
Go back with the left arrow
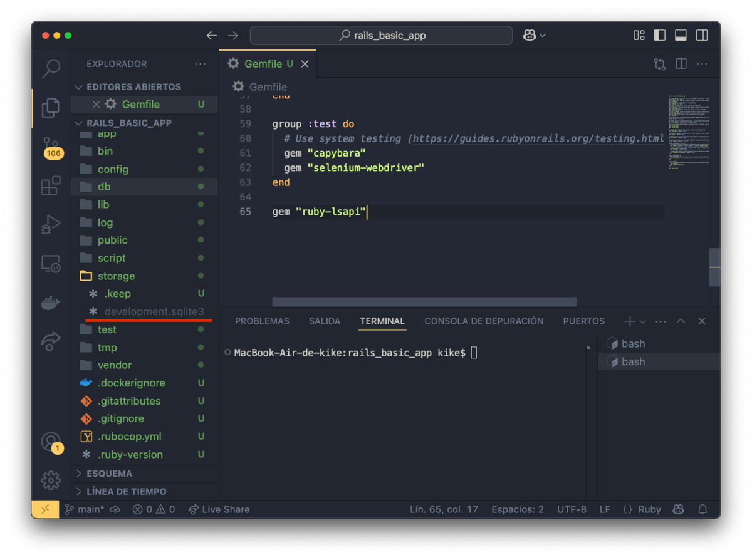(x=212, y=36)
